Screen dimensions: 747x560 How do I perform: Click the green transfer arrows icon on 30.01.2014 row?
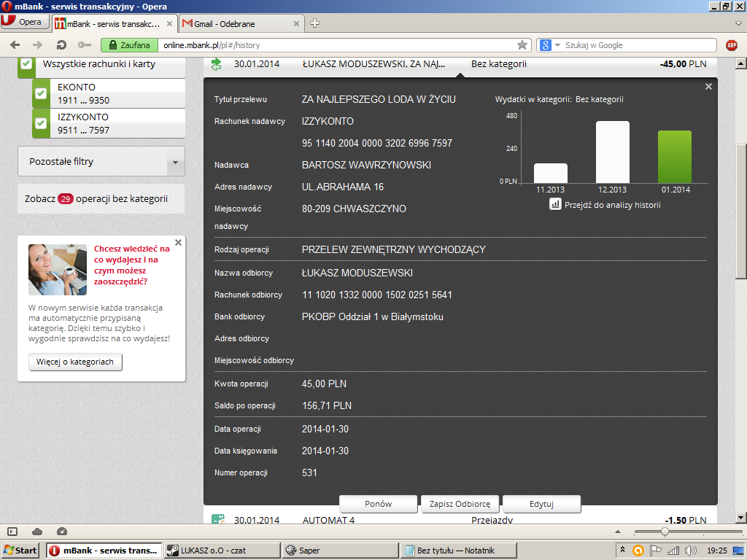(x=216, y=64)
